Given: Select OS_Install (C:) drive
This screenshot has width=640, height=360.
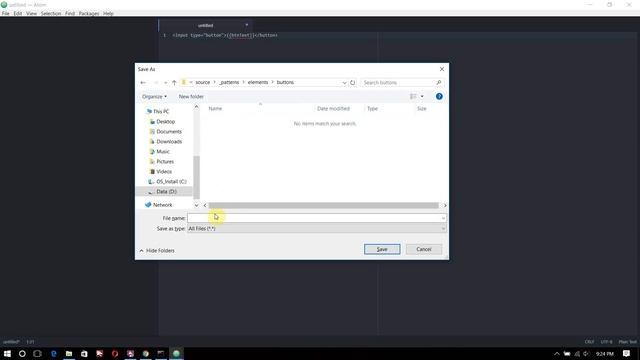Looking at the screenshot, I should click(171, 182).
